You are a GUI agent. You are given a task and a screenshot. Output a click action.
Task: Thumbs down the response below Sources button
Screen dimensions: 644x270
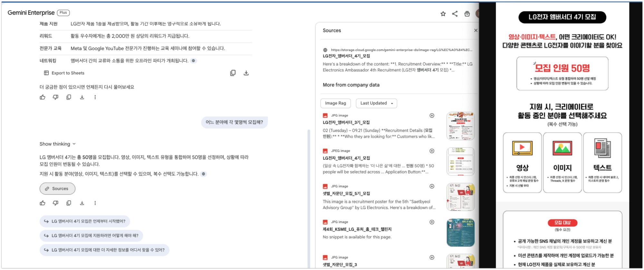(56, 203)
